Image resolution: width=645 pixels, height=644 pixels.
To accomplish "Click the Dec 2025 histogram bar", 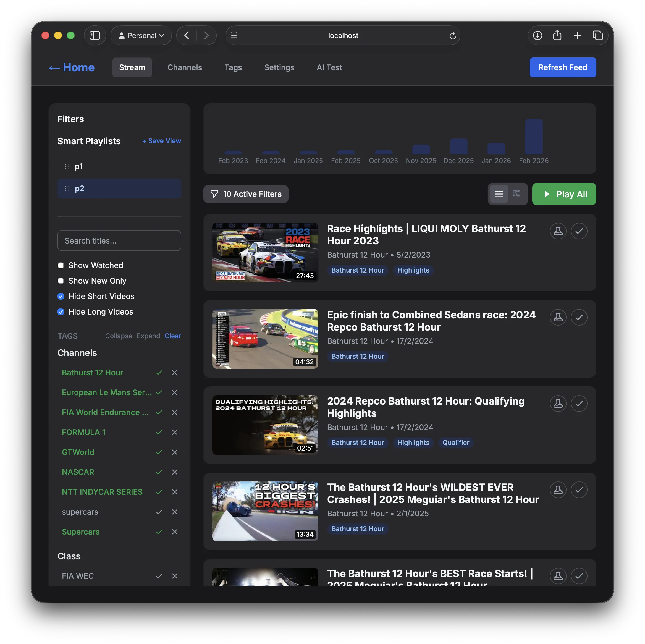I will [x=458, y=146].
